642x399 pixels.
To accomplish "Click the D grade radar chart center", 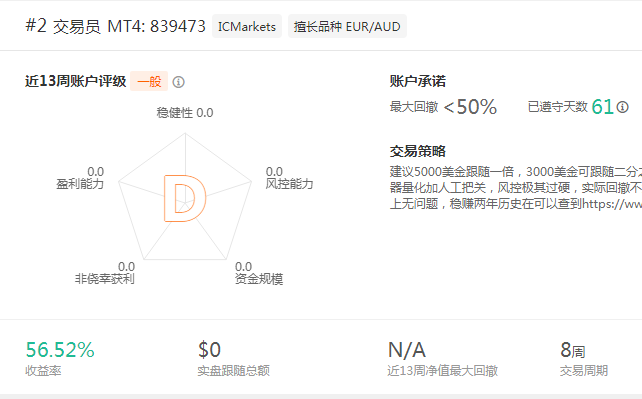I will click(185, 198).
